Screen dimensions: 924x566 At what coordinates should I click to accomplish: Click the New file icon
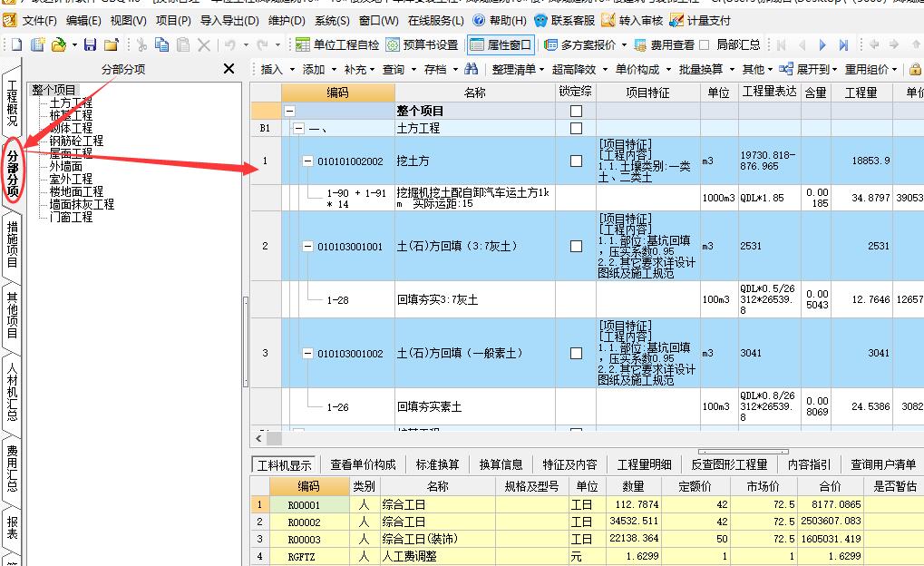pyautogui.click(x=16, y=44)
